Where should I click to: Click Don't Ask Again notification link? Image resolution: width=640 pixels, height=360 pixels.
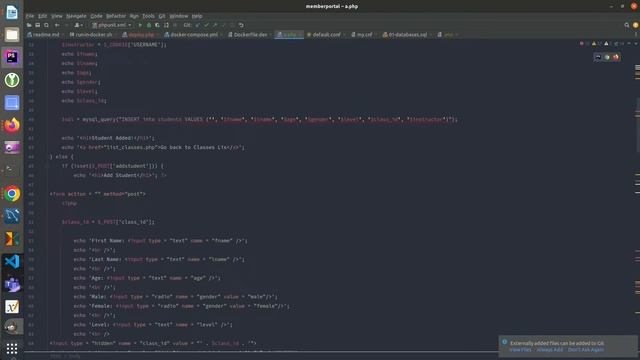click(586, 350)
